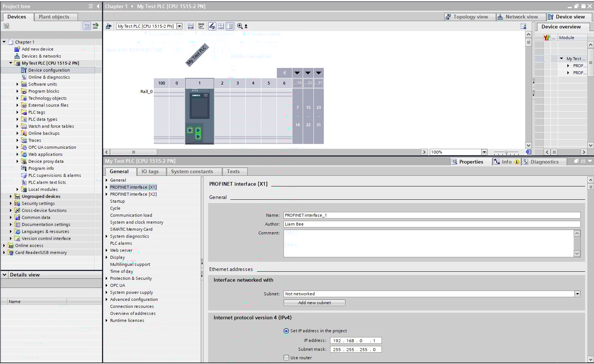Expand rack slots group 31 arrow
This screenshot has width=594, height=364.
(319, 73)
